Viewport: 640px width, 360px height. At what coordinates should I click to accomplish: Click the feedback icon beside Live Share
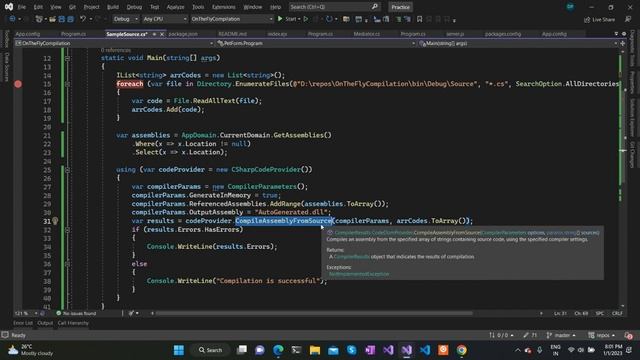(628, 19)
